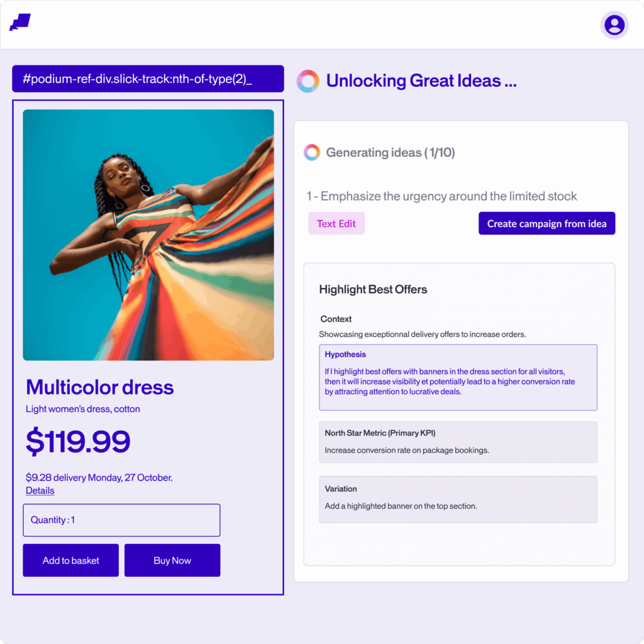Viewport: 644px width, 644px height.
Task: Expand the North Star Metric section
Action: click(x=458, y=441)
